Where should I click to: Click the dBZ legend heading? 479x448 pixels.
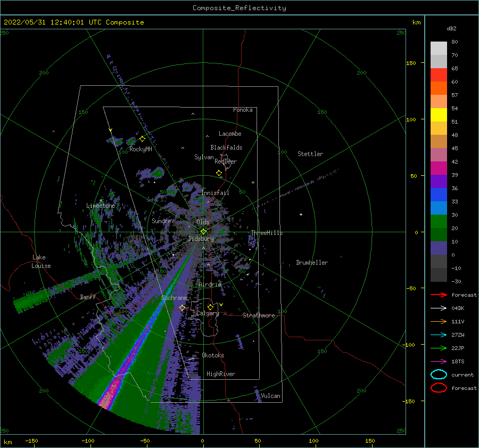pyautogui.click(x=451, y=28)
